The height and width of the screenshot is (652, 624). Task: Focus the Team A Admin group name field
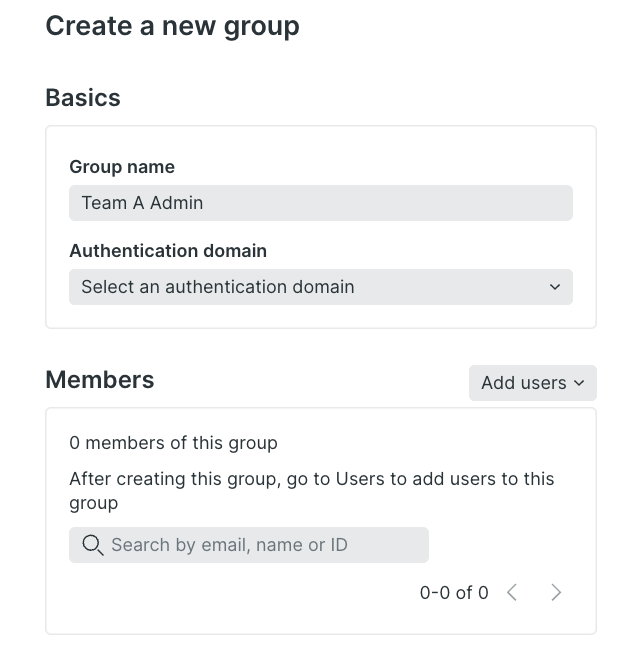(321, 203)
